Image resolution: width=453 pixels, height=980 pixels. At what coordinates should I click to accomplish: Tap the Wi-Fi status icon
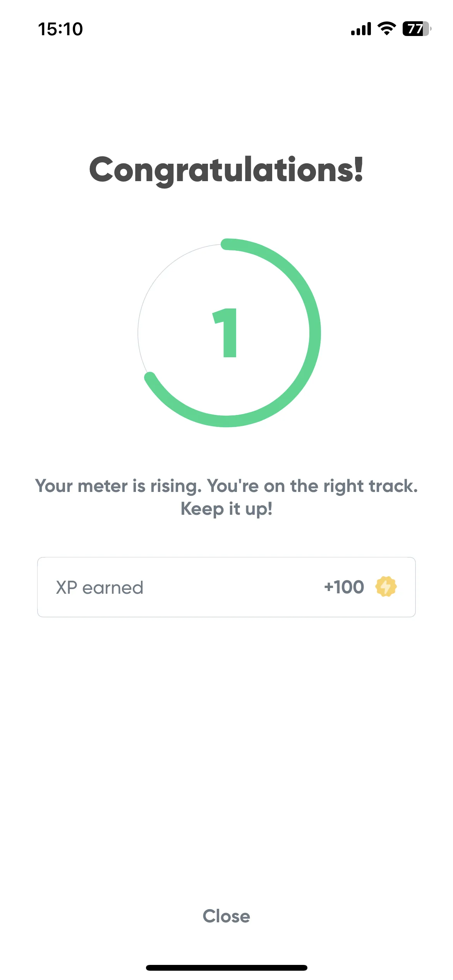(386, 29)
